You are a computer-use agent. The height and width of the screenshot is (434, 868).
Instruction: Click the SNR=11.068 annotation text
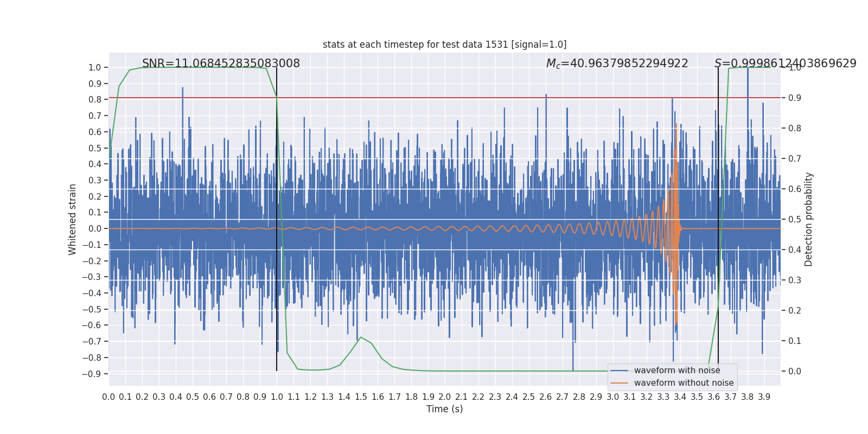(x=221, y=63)
